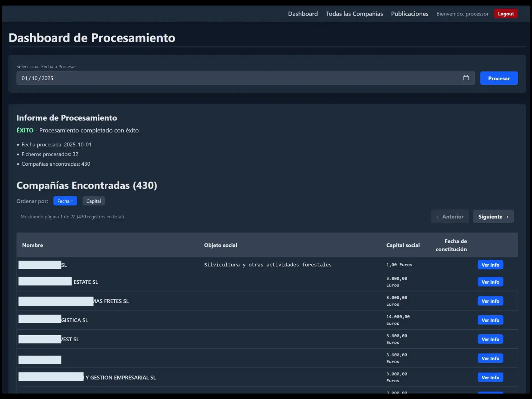Ver Info for Y GESTION EMPRESARIAL SL
This screenshot has height=399, width=532.
[x=490, y=377]
